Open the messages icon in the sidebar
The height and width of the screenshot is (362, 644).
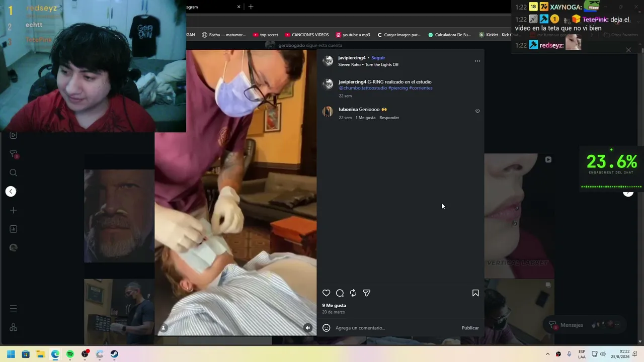(x=14, y=154)
